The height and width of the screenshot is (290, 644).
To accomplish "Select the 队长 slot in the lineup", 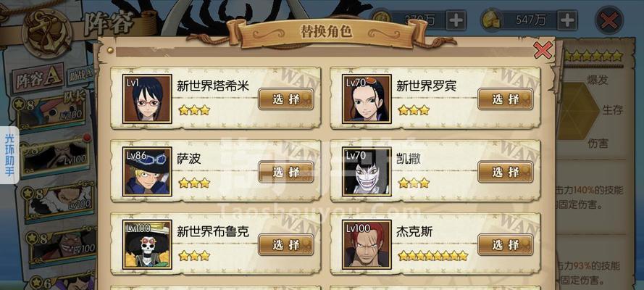I will (x=50, y=112).
